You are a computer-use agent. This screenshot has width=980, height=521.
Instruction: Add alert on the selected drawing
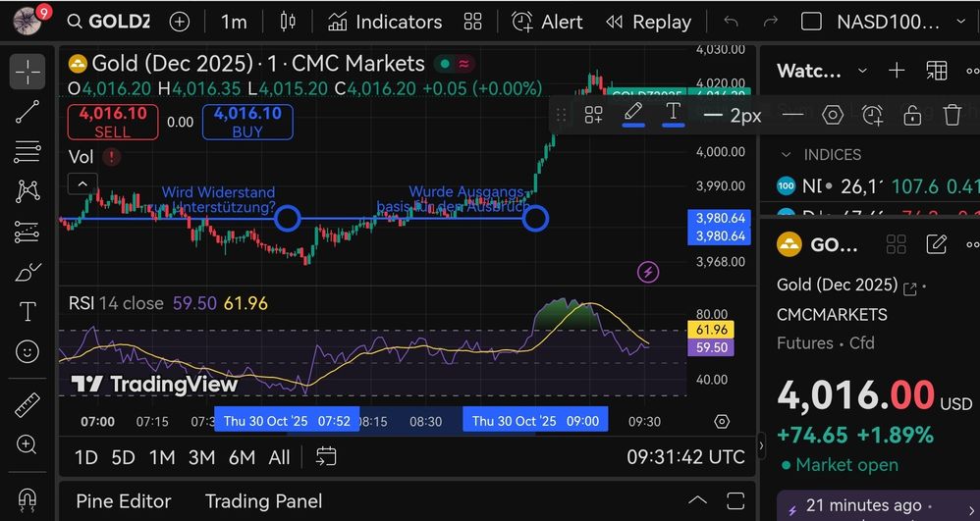tap(873, 115)
